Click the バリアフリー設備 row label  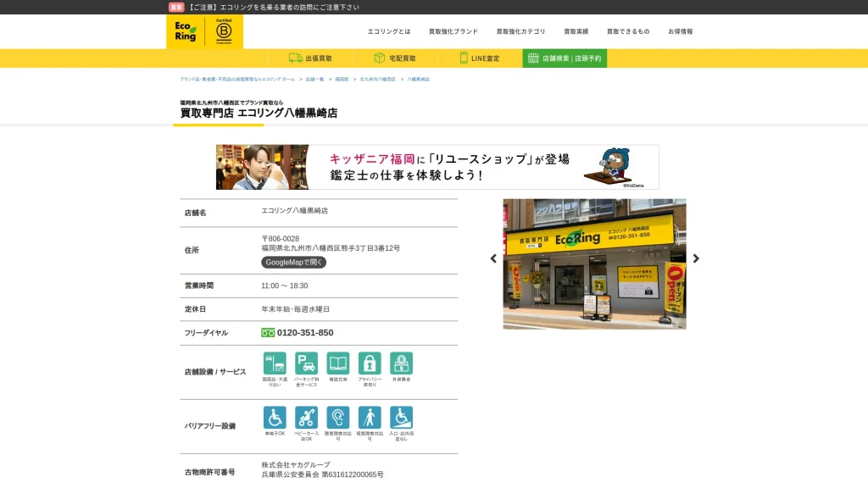click(x=210, y=426)
